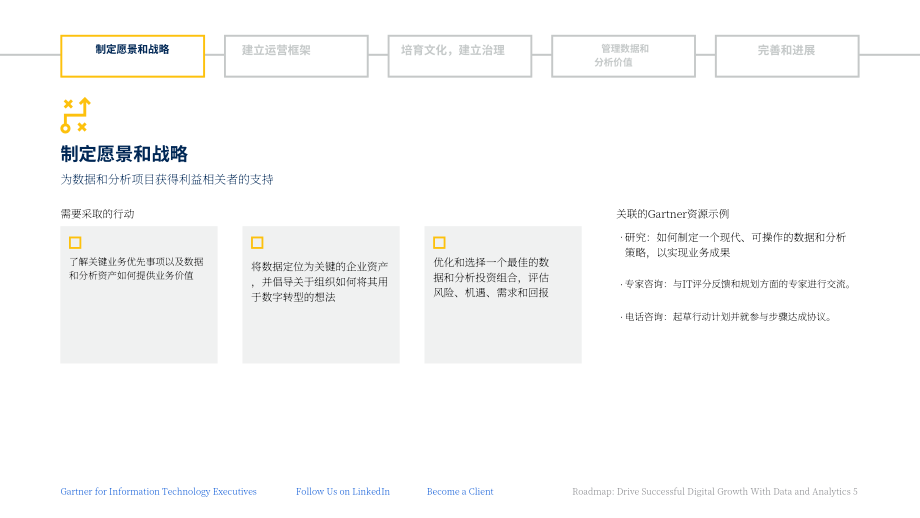Go to 管理数据和分析价值 step tab
920x518 pixels.
pyautogui.click(x=624, y=56)
